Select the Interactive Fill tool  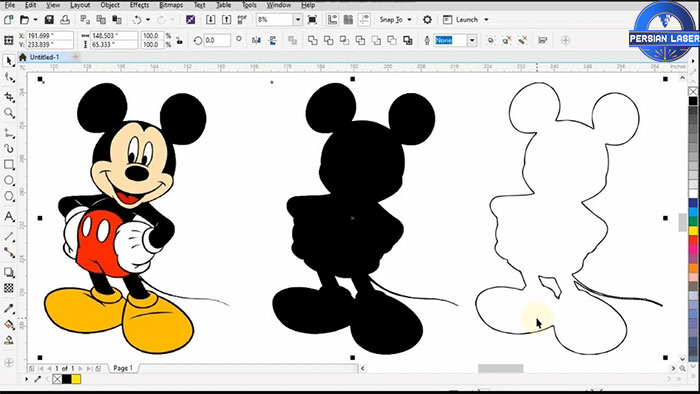tap(9, 324)
